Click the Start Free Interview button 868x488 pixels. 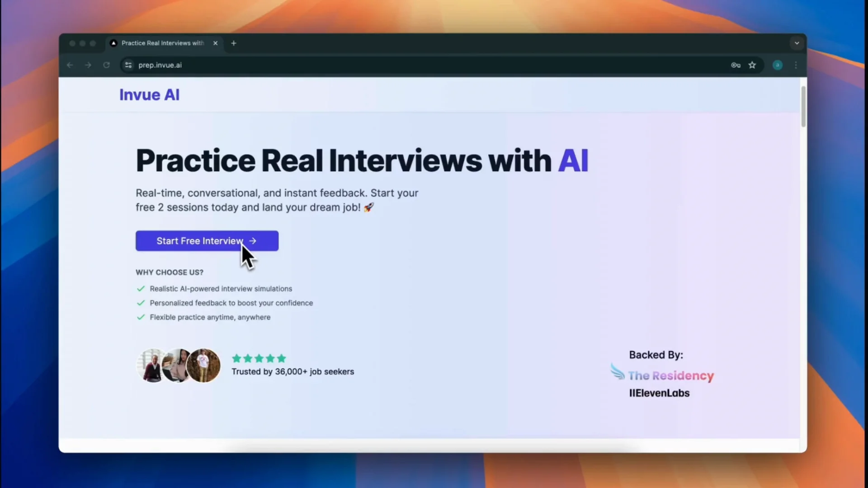click(x=207, y=241)
